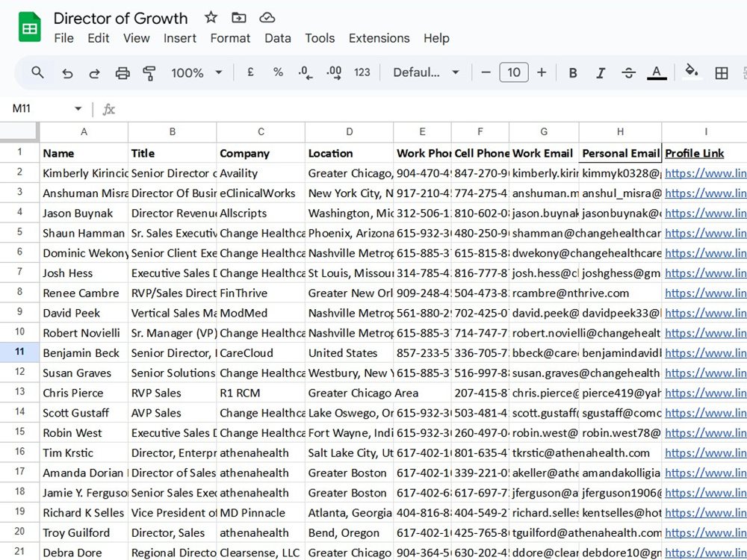747x560 pixels.
Task: Decrease font size with minus button
Action: pos(486,72)
